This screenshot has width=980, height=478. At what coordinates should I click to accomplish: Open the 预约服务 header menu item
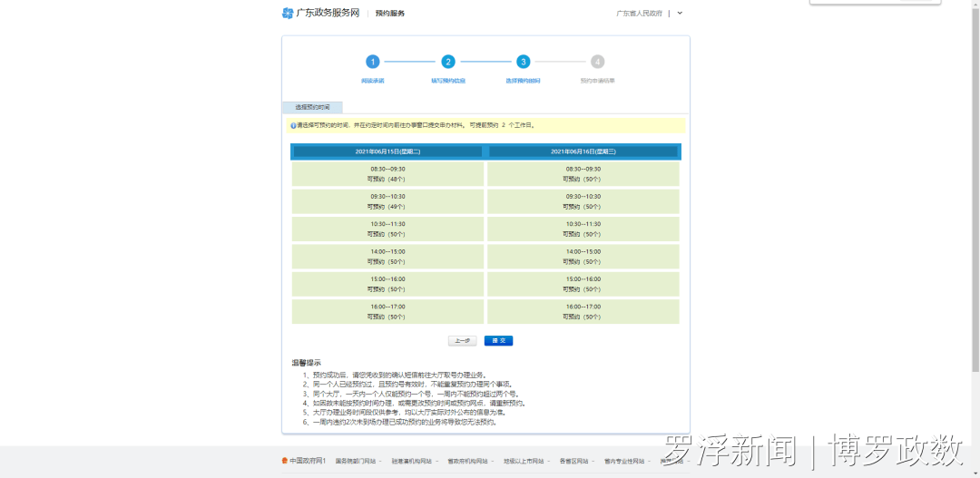(x=390, y=13)
